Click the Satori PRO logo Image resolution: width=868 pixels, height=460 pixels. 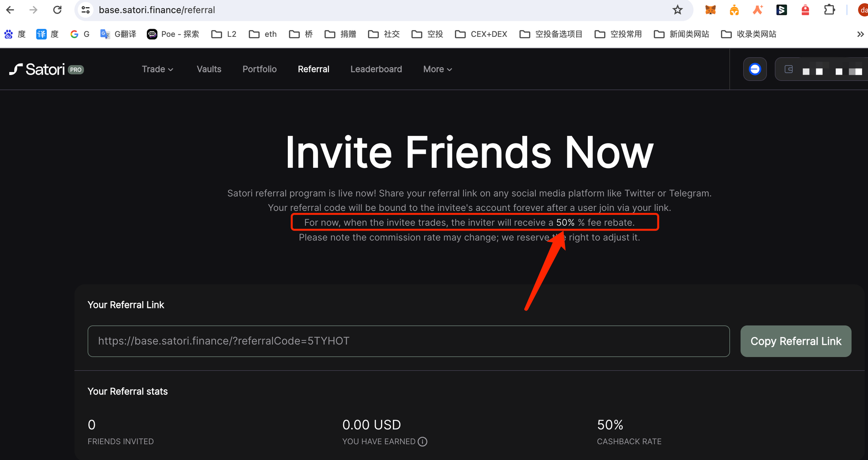[x=47, y=69]
